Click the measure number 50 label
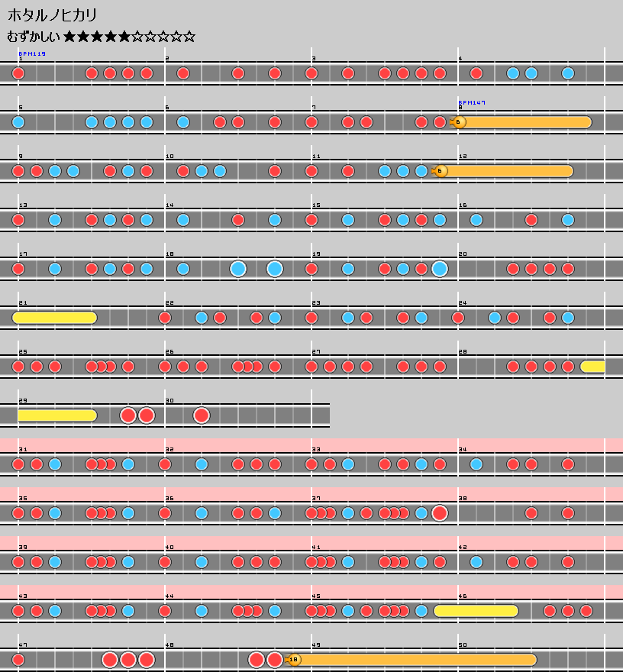 pyautogui.click(x=463, y=645)
